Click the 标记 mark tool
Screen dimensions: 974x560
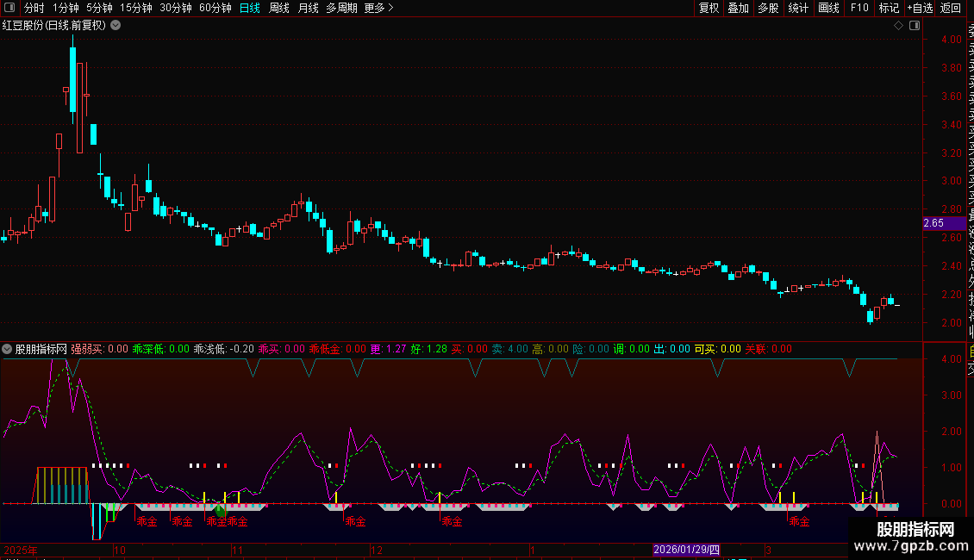pos(889,9)
